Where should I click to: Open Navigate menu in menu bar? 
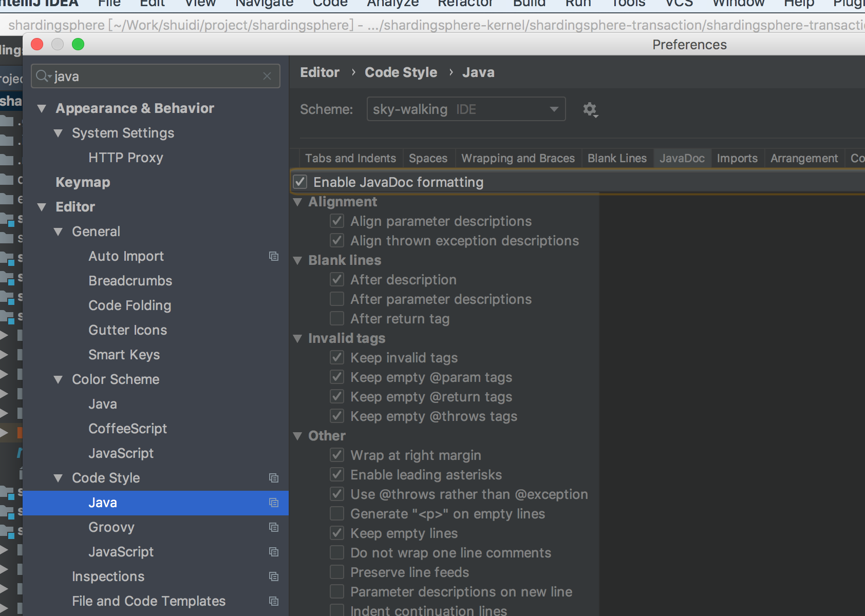pyautogui.click(x=265, y=4)
